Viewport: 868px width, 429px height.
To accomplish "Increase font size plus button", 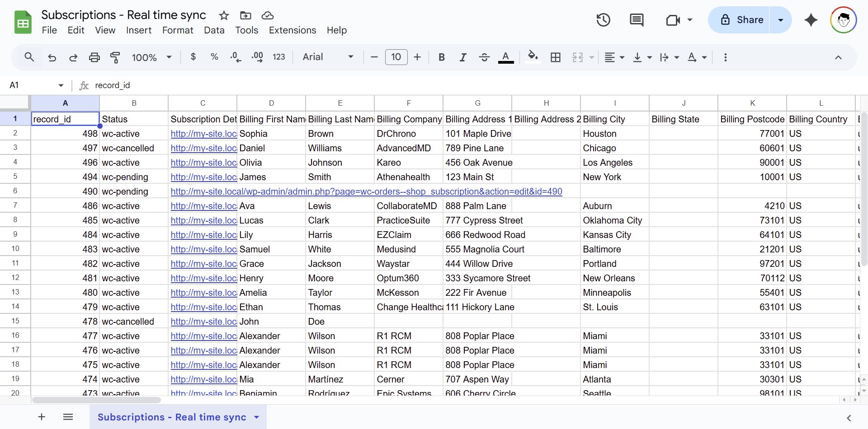I will [x=417, y=57].
